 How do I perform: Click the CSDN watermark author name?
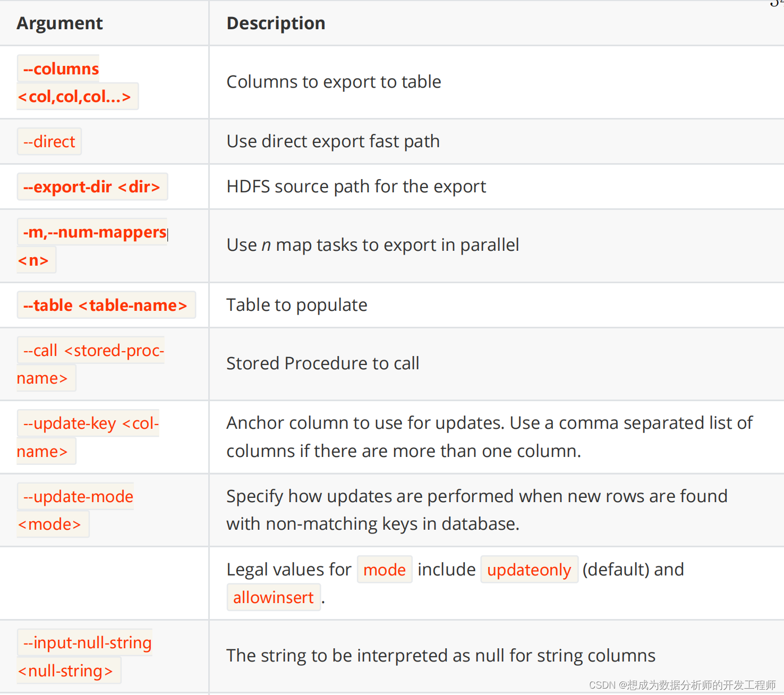pos(701,685)
